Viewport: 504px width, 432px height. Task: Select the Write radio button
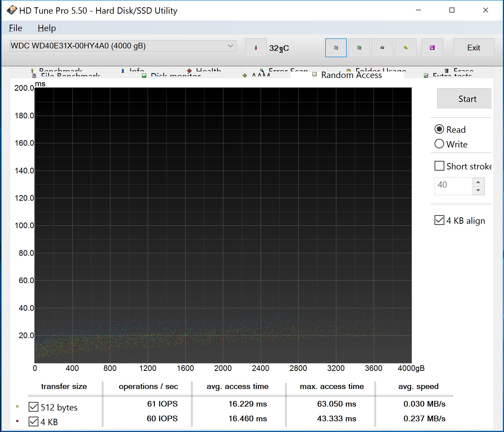(x=439, y=144)
